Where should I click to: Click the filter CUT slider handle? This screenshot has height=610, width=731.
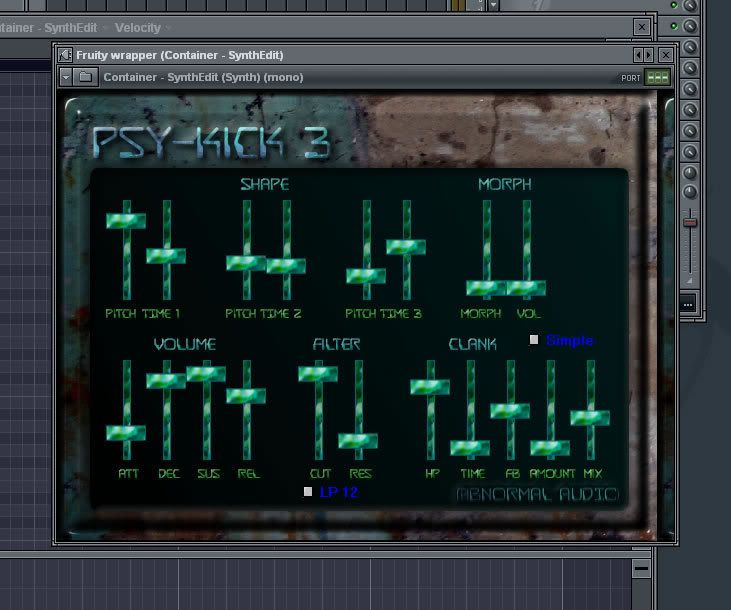[x=318, y=374]
